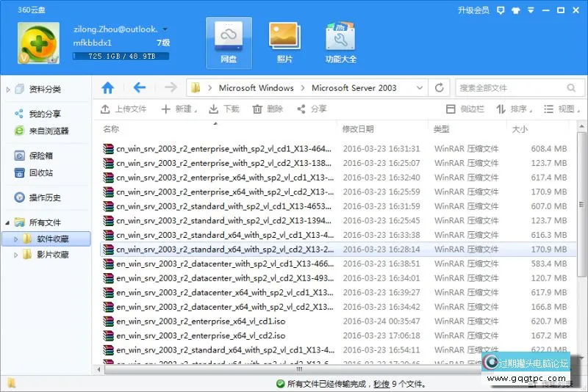Click the WinRAR icon of the 617.9 MB file
Viewport: 588px width, 392px height.
click(108, 292)
